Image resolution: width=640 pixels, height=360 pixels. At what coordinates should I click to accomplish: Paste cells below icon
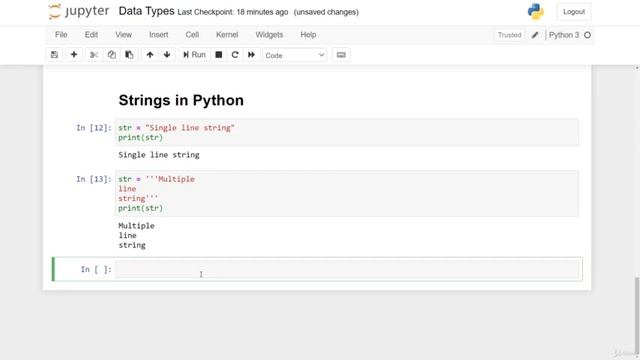tap(129, 55)
